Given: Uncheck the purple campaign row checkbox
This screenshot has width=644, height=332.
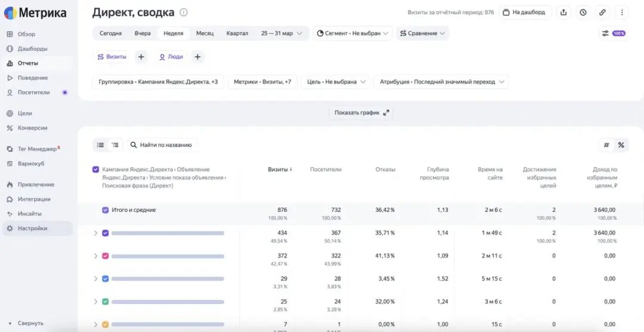Looking at the screenshot, I should (x=105, y=233).
